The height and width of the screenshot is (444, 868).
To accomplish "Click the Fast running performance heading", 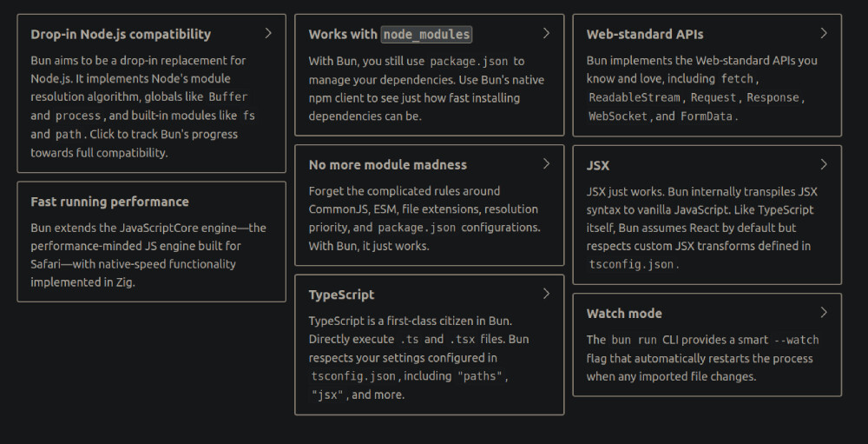I will tap(109, 202).
